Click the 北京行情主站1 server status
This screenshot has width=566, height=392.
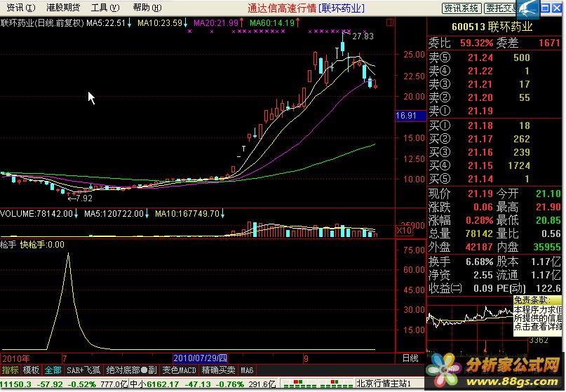pyautogui.click(x=384, y=384)
